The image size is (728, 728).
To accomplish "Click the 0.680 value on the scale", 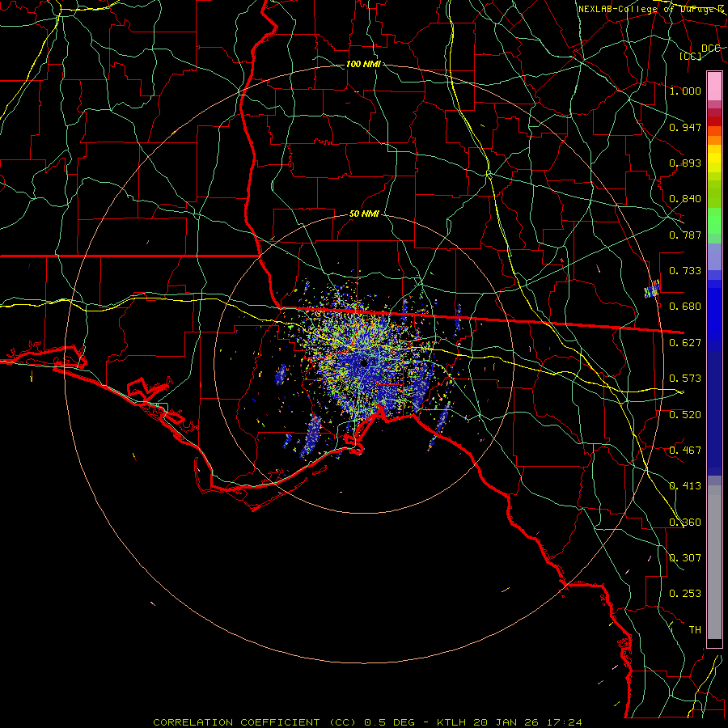I will click(x=685, y=307).
